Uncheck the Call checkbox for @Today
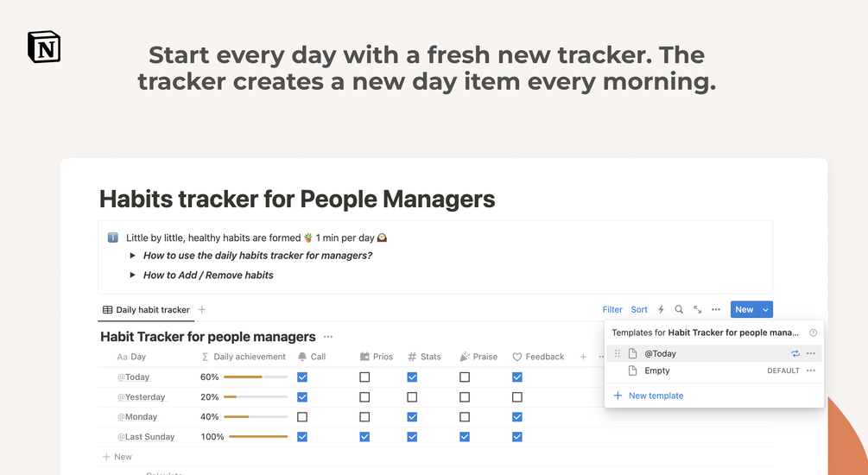 (x=302, y=377)
